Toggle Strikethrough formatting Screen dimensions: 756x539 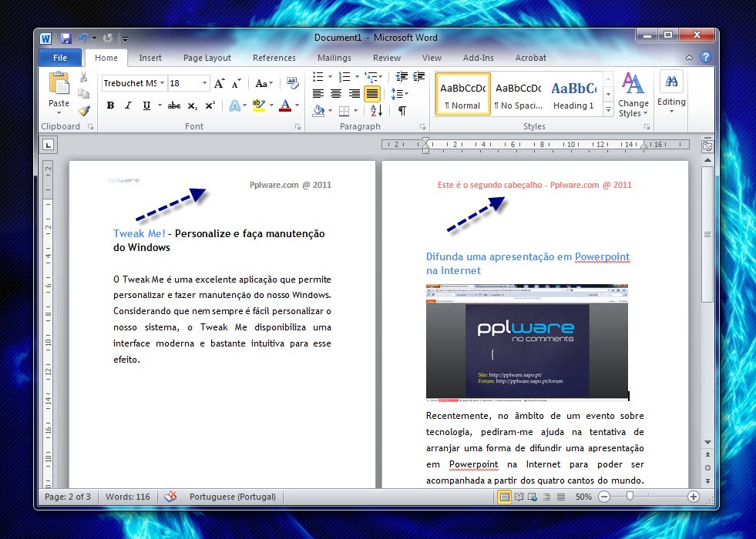tap(174, 105)
